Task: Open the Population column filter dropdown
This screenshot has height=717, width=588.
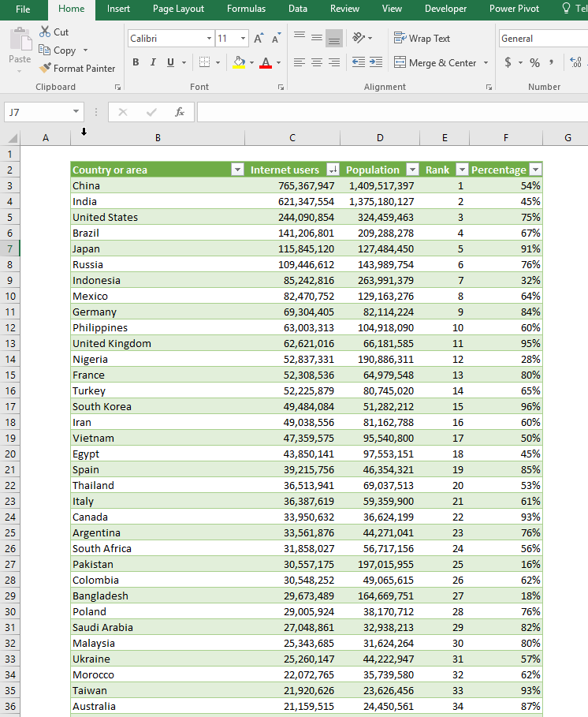Action: [411, 170]
